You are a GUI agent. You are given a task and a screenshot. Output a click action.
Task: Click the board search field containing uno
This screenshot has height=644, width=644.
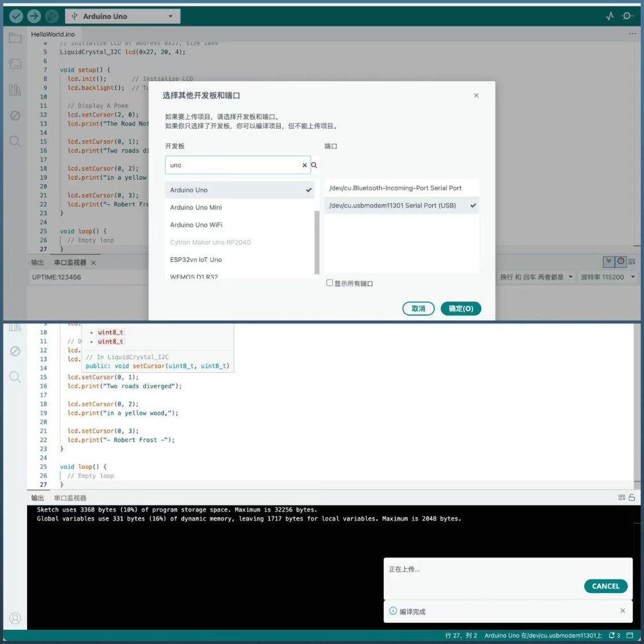coord(238,165)
